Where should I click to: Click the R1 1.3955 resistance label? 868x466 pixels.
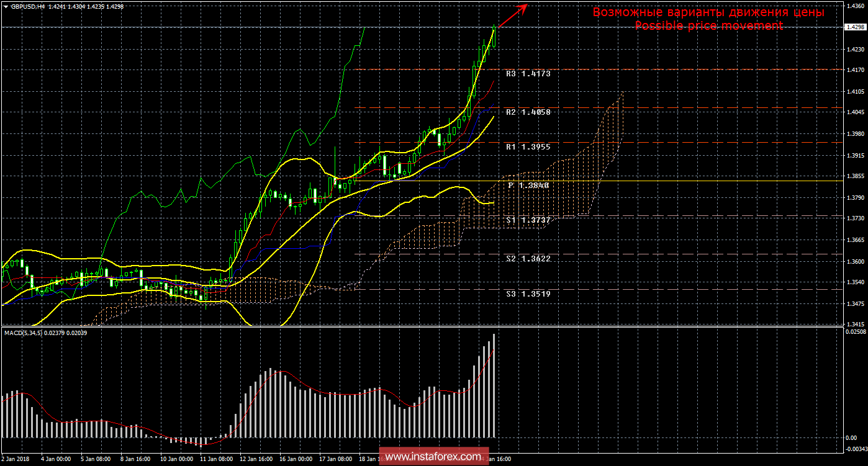[528, 147]
